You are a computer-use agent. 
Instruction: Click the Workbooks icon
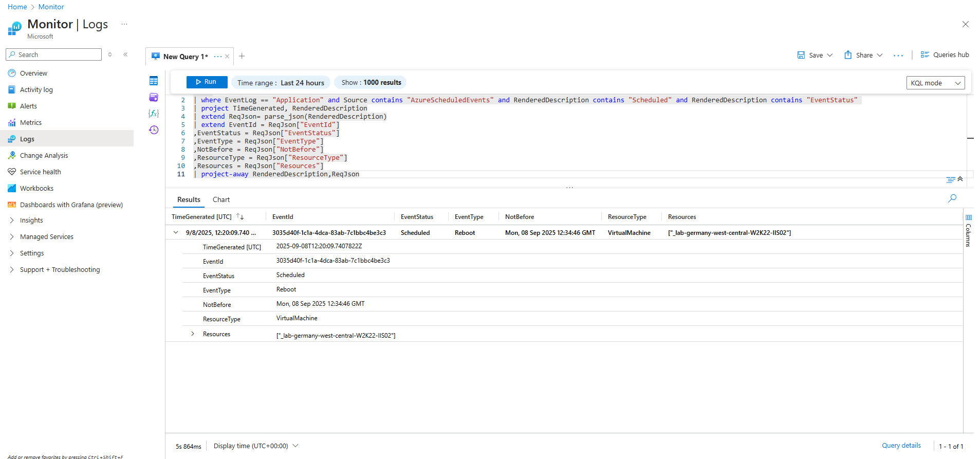(x=12, y=188)
